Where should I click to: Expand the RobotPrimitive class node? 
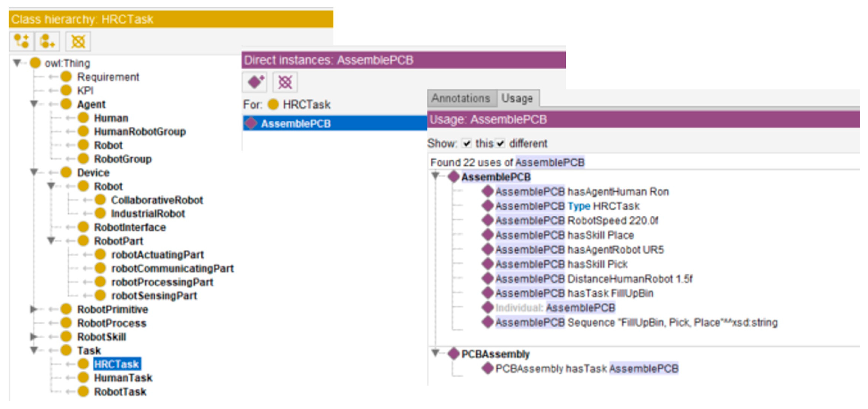click(x=33, y=309)
